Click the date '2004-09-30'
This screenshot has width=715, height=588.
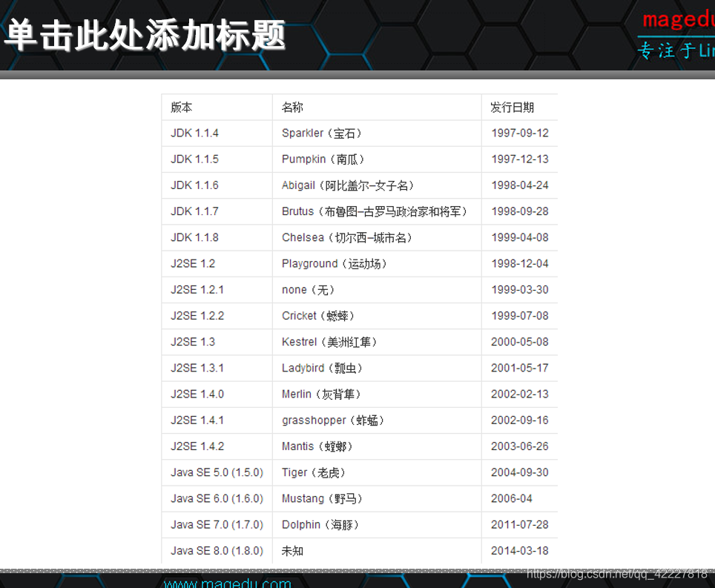coord(520,472)
